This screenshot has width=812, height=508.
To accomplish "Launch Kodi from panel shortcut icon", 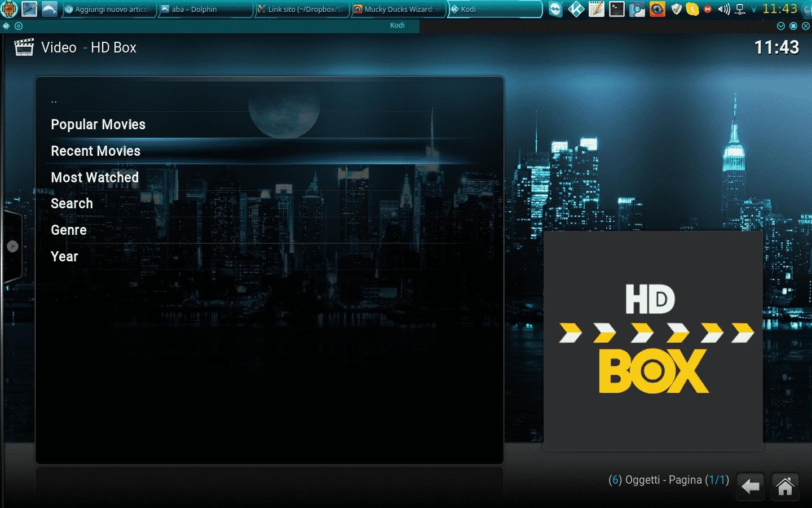I will pyautogui.click(x=576, y=9).
